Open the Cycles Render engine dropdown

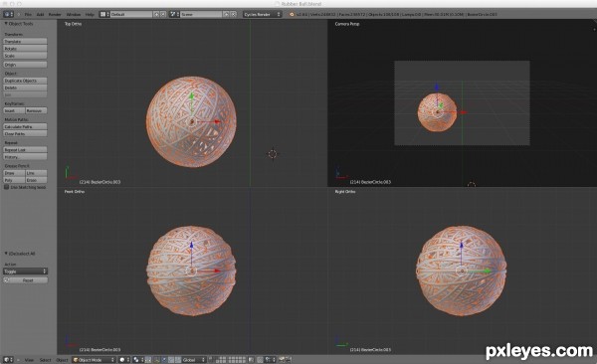click(x=262, y=14)
